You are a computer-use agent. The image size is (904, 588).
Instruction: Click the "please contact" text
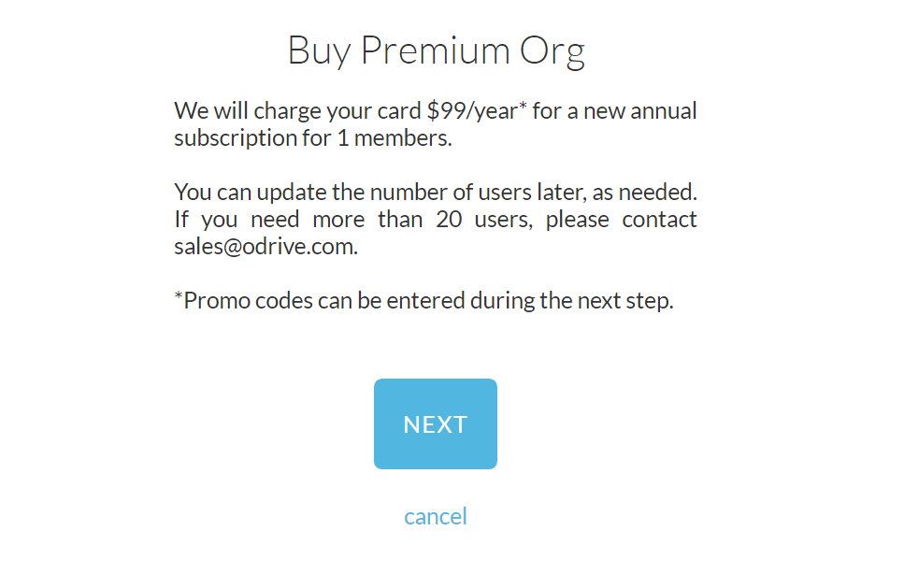pos(621,220)
